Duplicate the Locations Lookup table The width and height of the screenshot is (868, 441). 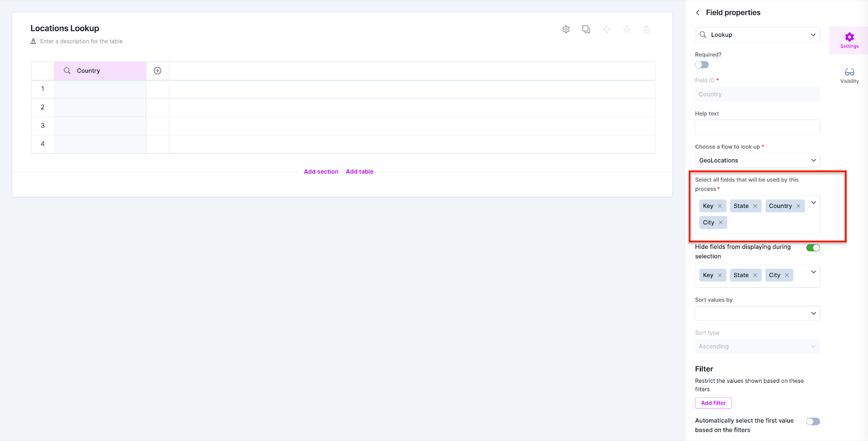pyautogui.click(x=586, y=29)
